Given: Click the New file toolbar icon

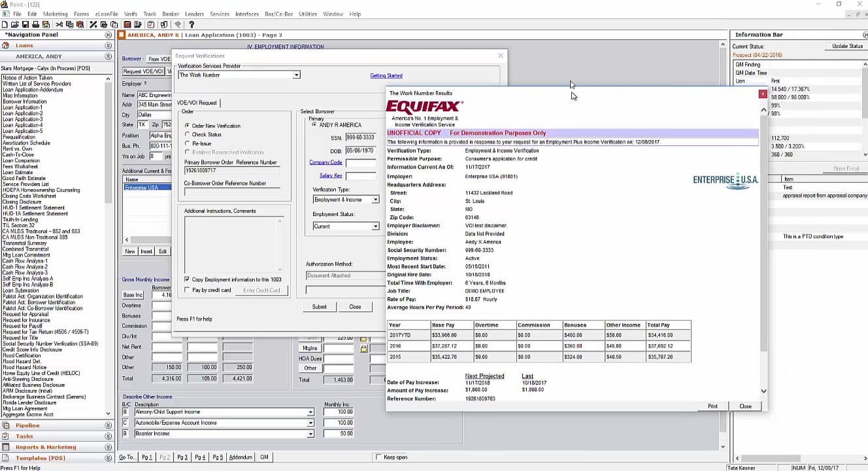Looking at the screenshot, I should coord(5,24).
